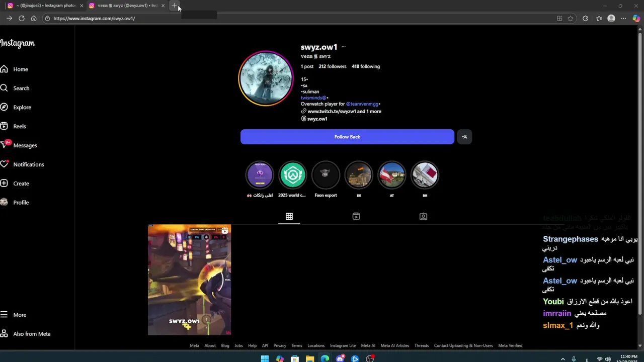
Task: Open the More menu in sidebar
Action: point(14,315)
